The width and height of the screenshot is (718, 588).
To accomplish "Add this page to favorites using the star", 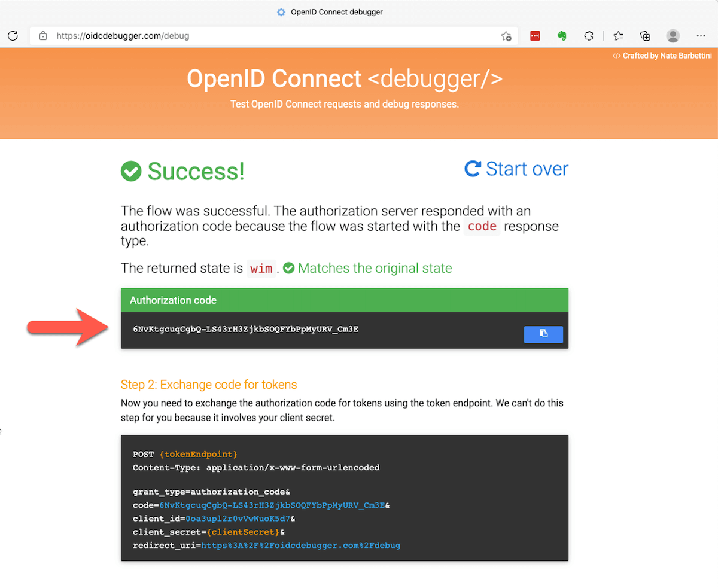I will (506, 36).
